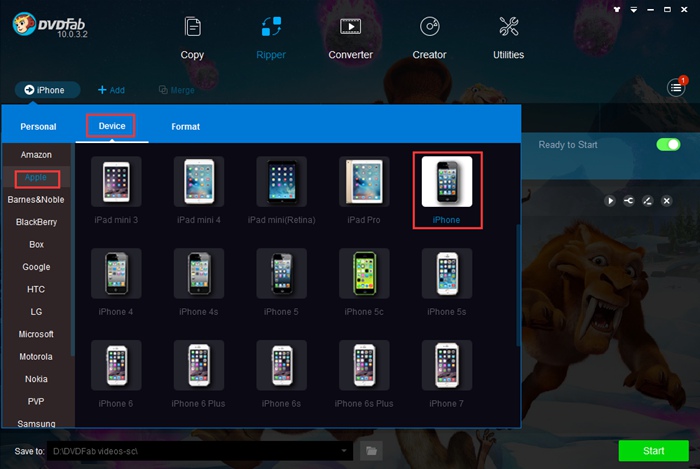Screen dimensions: 700x469
Task: Click the skin T-shirt icon
Action: point(617,9)
